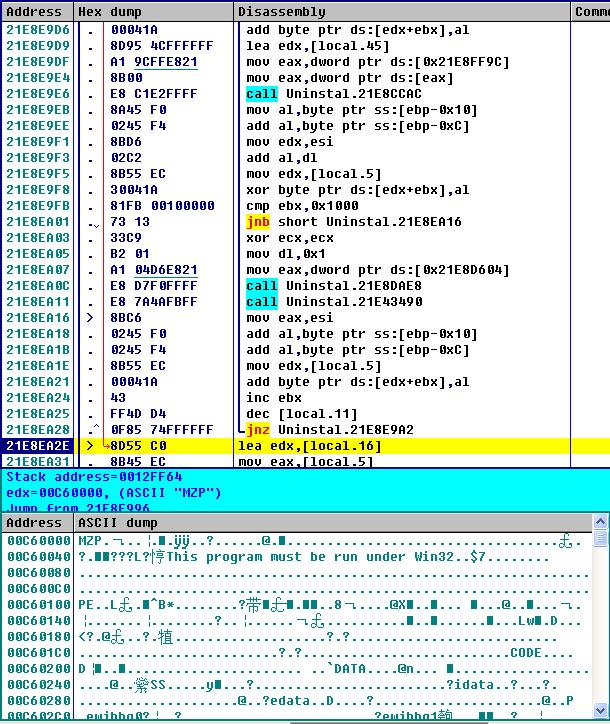Click the ASCII dump column header
Viewport: 610px width, 724px height.
(x=333, y=523)
